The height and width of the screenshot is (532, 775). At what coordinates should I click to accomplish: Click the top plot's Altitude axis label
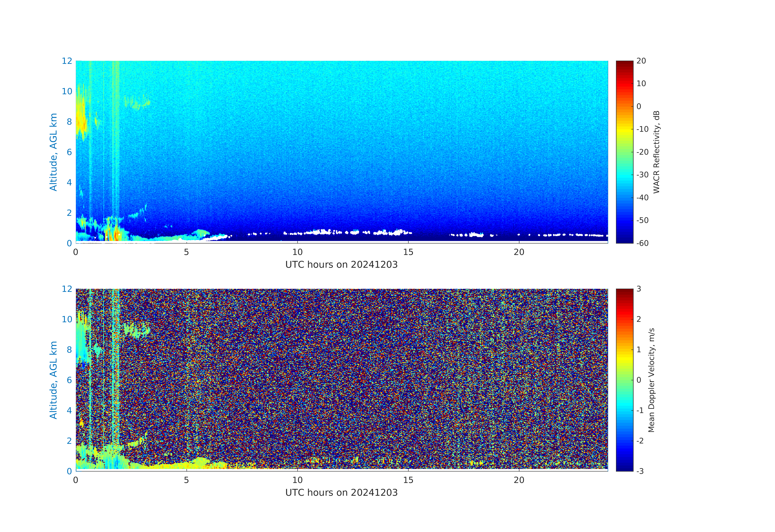tap(53, 152)
